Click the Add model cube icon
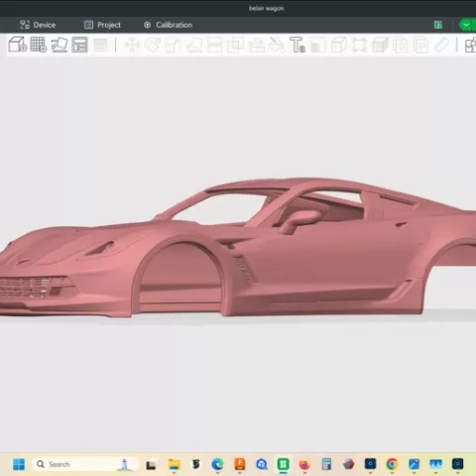Image resolution: width=476 pixels, height=476 pixels. coord(18,45)
